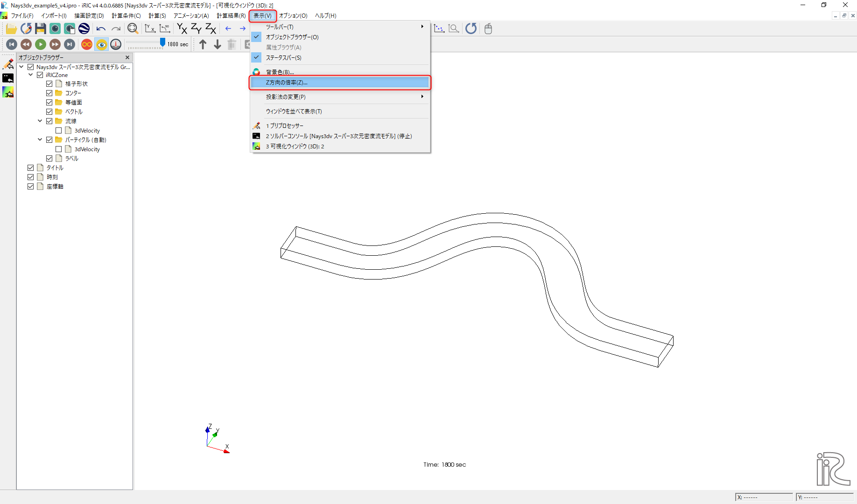The image size is (857, 504).
Task: Open animation speed gauge settings
Action: click(x=116, y=44)
